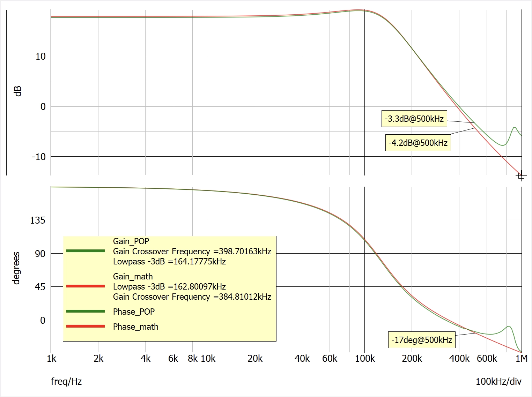Select the -17deg@500kHz phase annotation label

421,340
